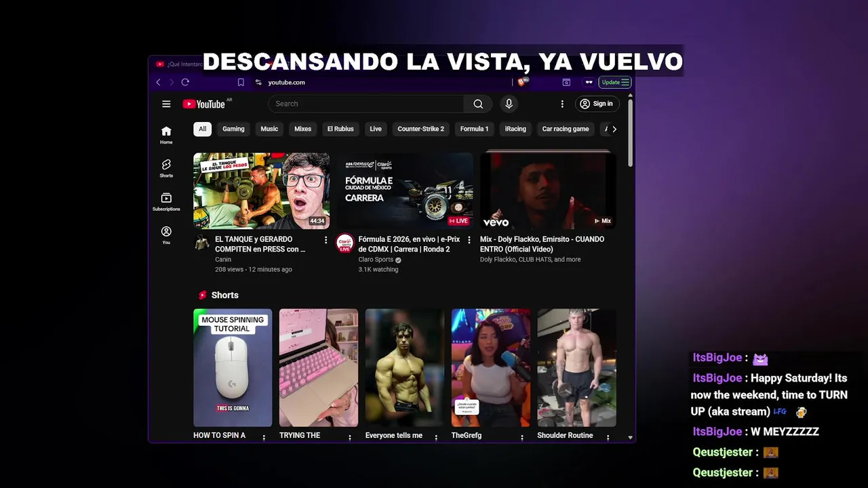The width and height of the screenshot is (868, 488).
Task: Open options menu for EL TANQUE video
Action: tap(325, 240)
